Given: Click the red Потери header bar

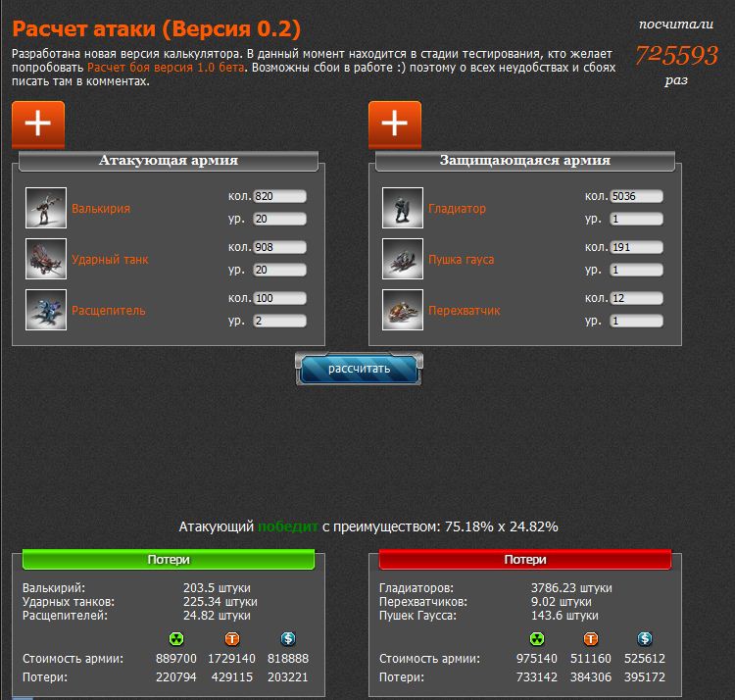Looking at the screenshot, I should (x=525, y=560).
